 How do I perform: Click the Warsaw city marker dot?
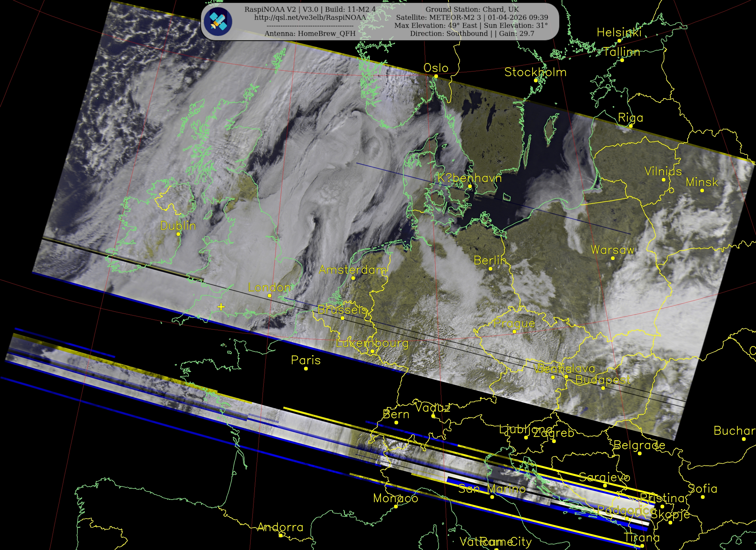pos(613,258)
